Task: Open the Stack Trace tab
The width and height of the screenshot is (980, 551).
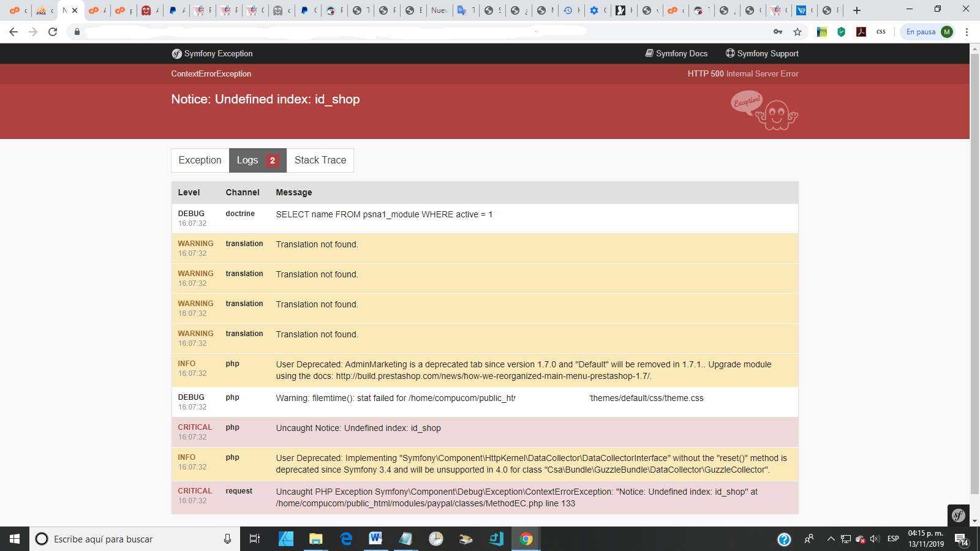Action: click(320, 160)
